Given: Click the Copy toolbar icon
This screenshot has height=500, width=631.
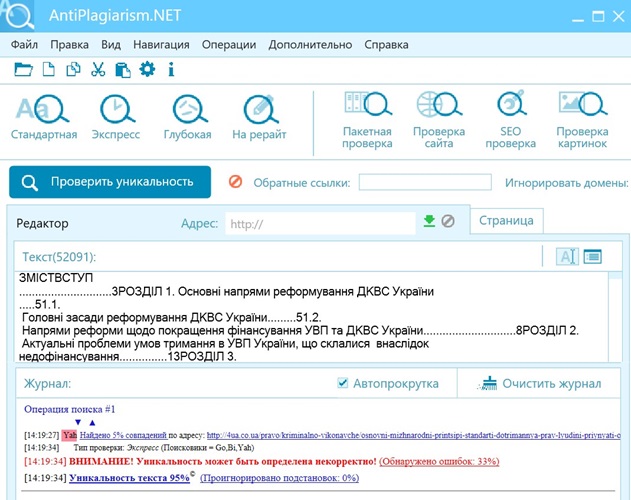Looking at the screenshot, I should coord(73,70).
